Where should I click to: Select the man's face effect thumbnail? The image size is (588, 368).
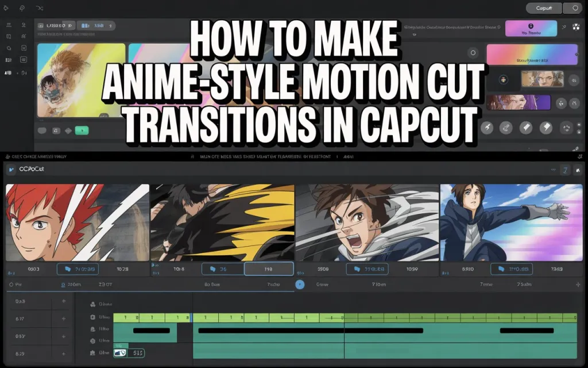(x=542, y=79)
